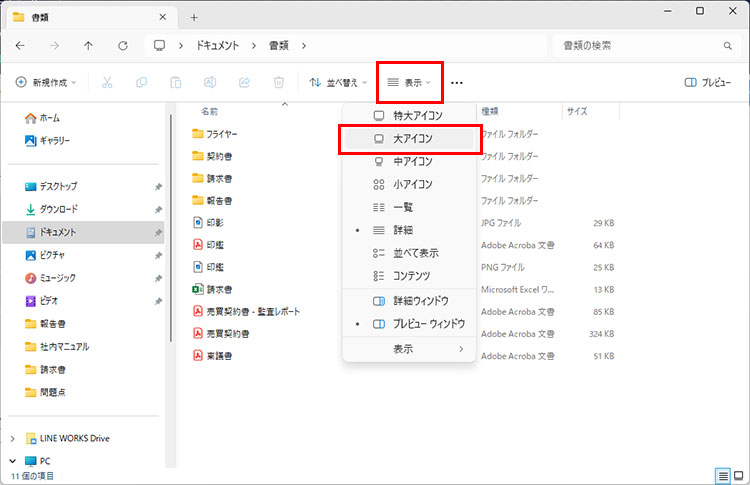This screenshot has width=750, height=485.
Task: Click the refresh icon in navigation bar
Action: pos(123,46)
